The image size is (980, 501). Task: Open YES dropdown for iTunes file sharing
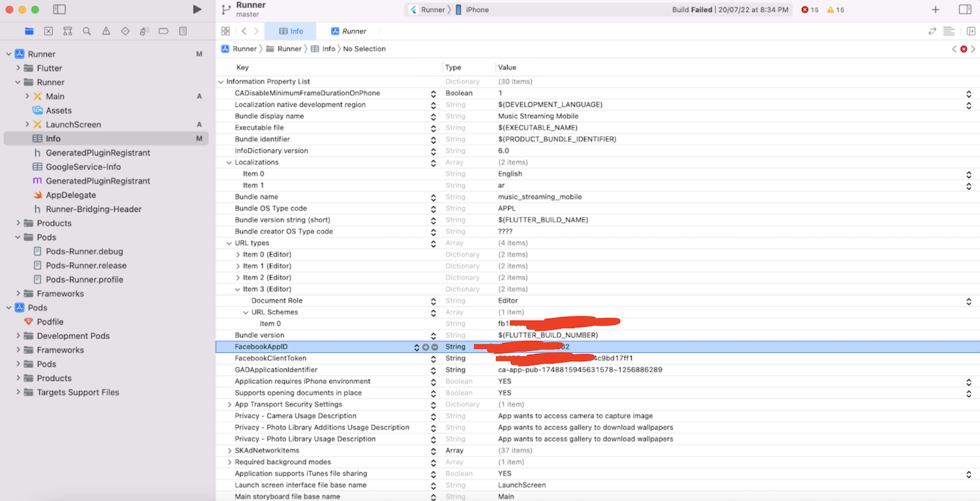click(x=969, y=474)
